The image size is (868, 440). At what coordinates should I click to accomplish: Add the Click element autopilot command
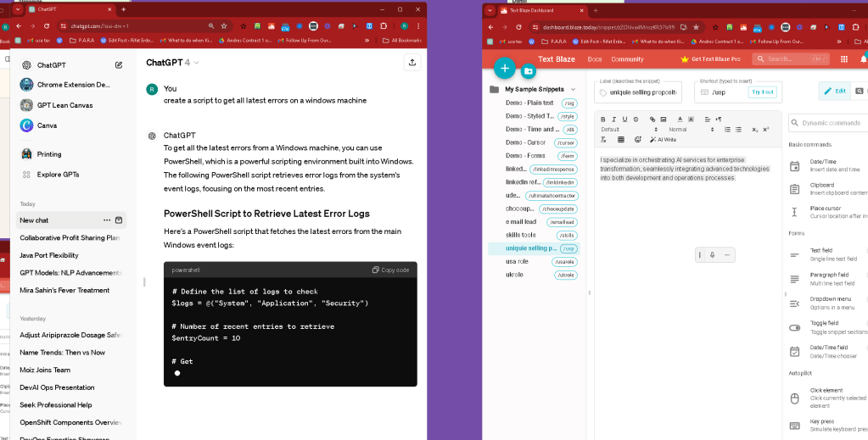(829, 398)
